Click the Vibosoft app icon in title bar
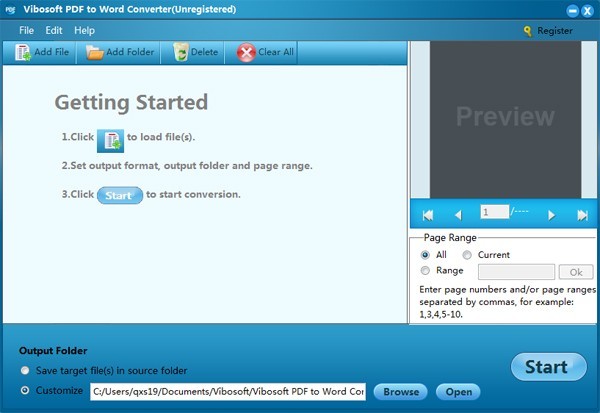Screen dimensions: 600x413 [x=10, y=10]
